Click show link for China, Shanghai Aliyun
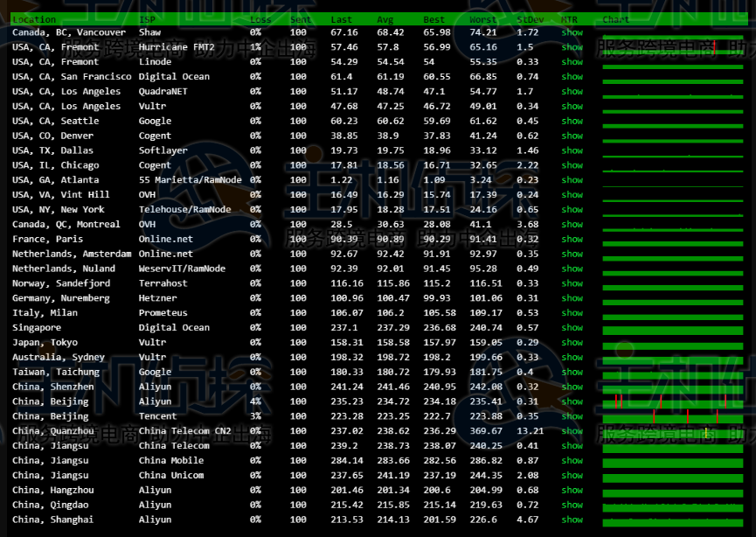 click(572, 520)
